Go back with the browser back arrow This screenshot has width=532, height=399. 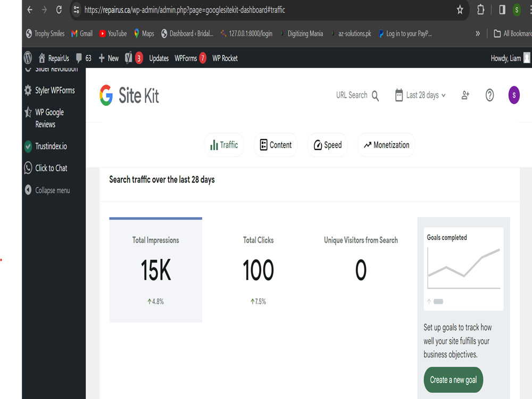[x=30, y=10]
